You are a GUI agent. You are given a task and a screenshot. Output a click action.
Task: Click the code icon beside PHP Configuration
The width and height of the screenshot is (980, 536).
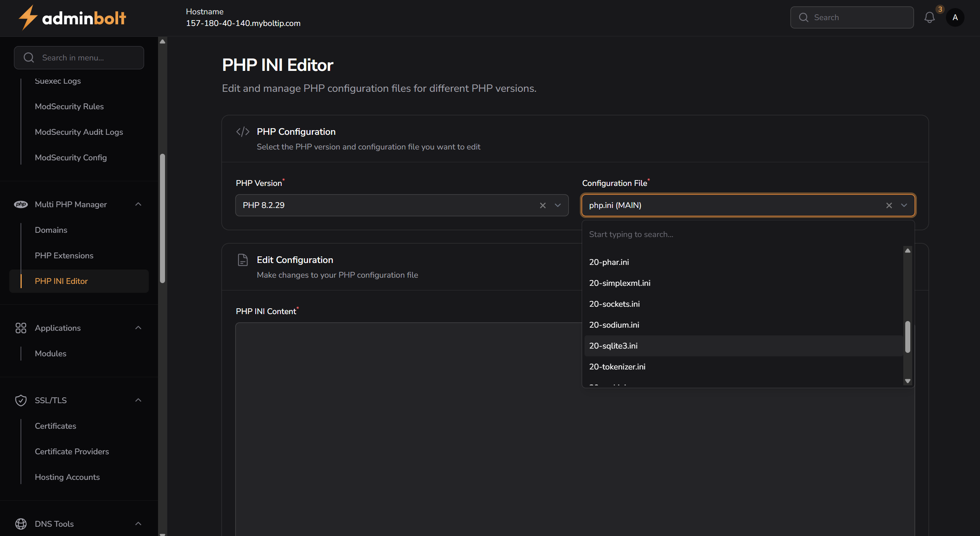point(242,131)
